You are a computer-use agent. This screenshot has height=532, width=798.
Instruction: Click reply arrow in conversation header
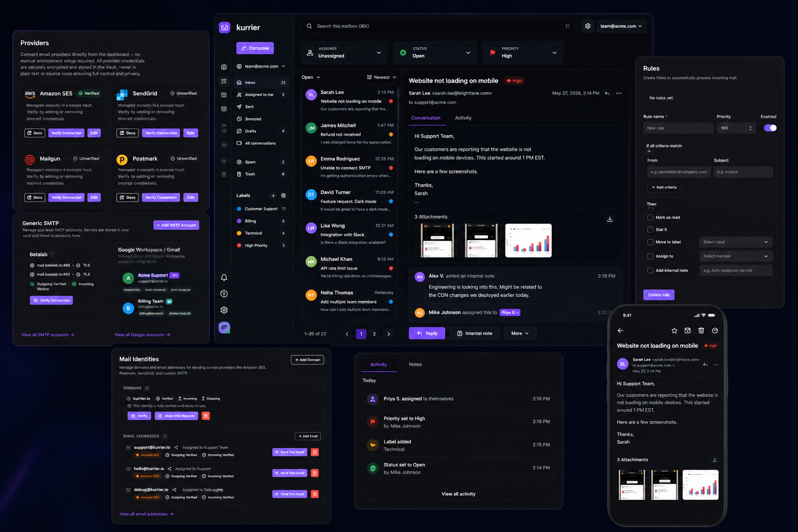607,94
